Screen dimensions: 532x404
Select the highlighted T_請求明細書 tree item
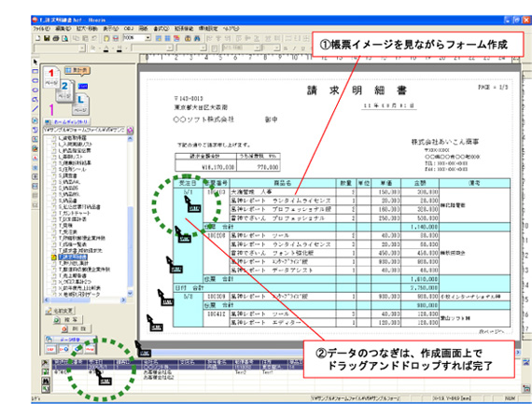click(72, 258)
